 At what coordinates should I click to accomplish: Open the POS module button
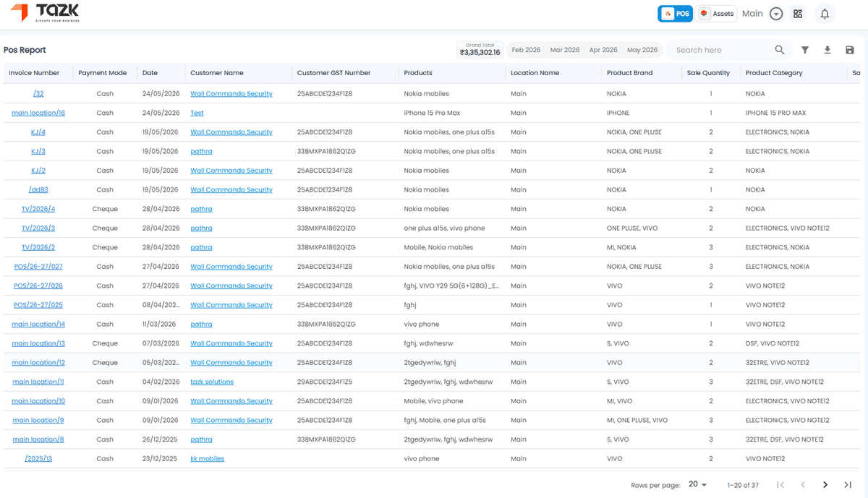tap(675, 14)
